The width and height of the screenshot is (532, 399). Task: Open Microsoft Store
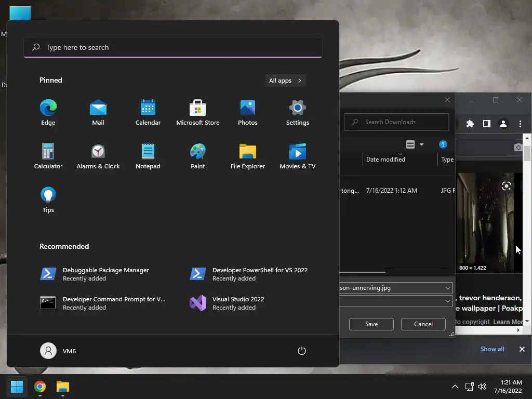(198, 112)
